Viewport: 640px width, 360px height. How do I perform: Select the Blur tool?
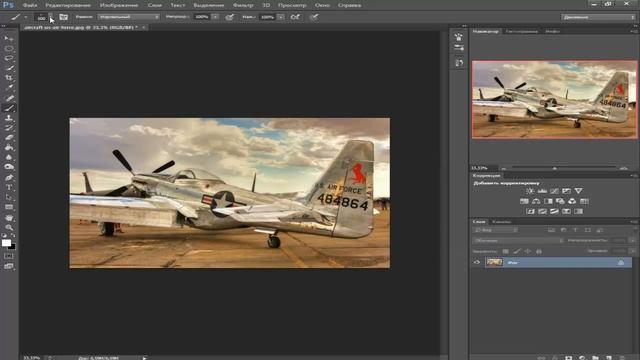pos(9,158)
